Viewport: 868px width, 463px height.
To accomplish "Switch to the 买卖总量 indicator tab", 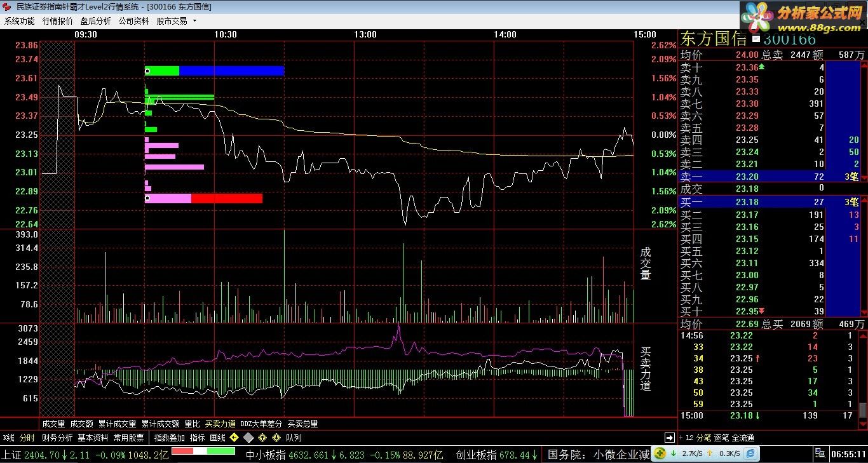I will coord(303,424).
